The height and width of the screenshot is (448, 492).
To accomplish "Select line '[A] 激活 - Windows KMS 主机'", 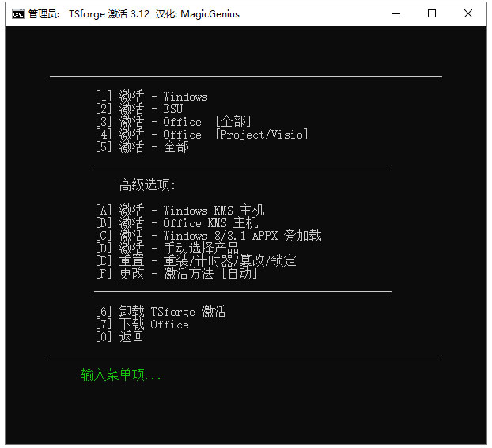I will point(180,210).
